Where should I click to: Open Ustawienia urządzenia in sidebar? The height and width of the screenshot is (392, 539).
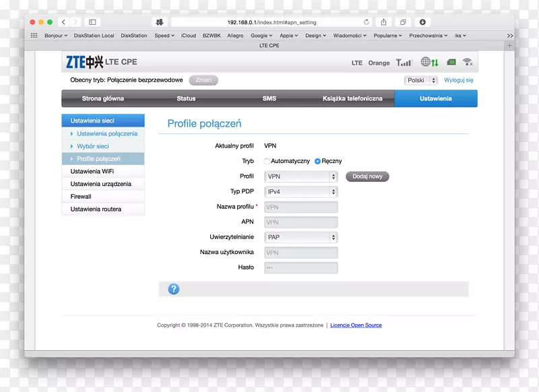(x=103, y=184)
